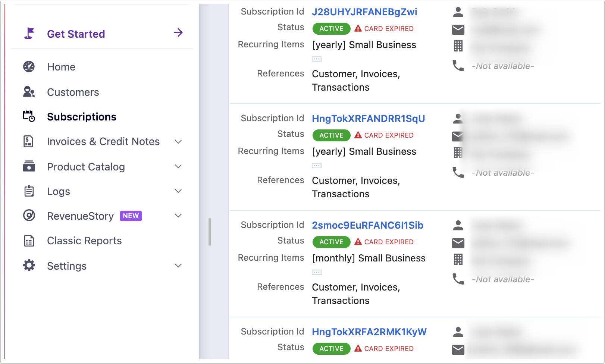This screenshot has height=364, width=605.
Task: Expand the Settings submenu chevron
Action: (x=178, y=266)
